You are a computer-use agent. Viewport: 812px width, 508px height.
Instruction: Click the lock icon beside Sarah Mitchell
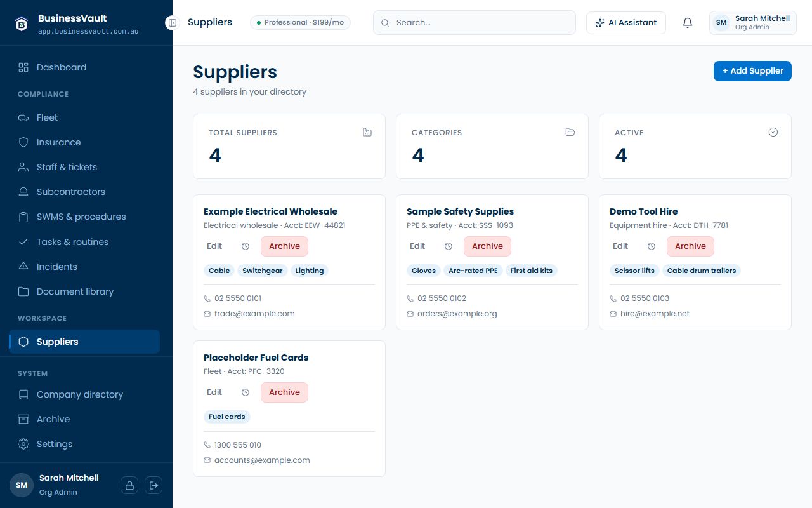(x=129, y=485)
